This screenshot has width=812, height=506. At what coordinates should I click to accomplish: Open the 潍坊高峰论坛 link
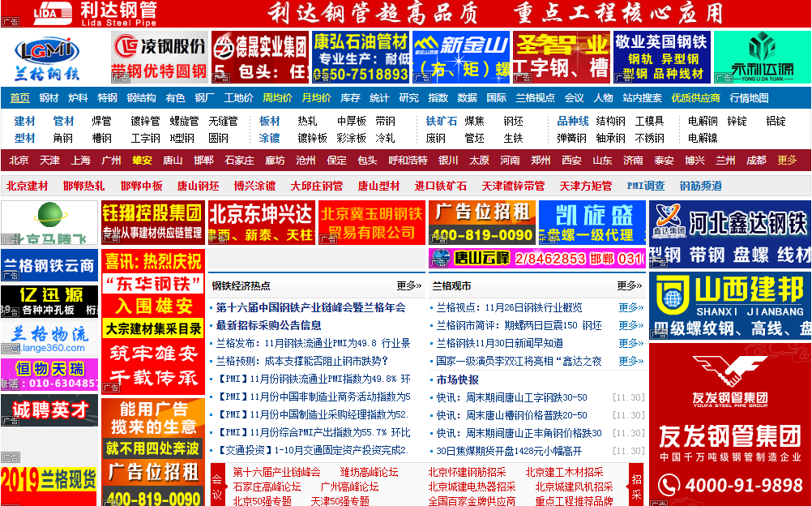pyautogui.click(x=369, y=472)
